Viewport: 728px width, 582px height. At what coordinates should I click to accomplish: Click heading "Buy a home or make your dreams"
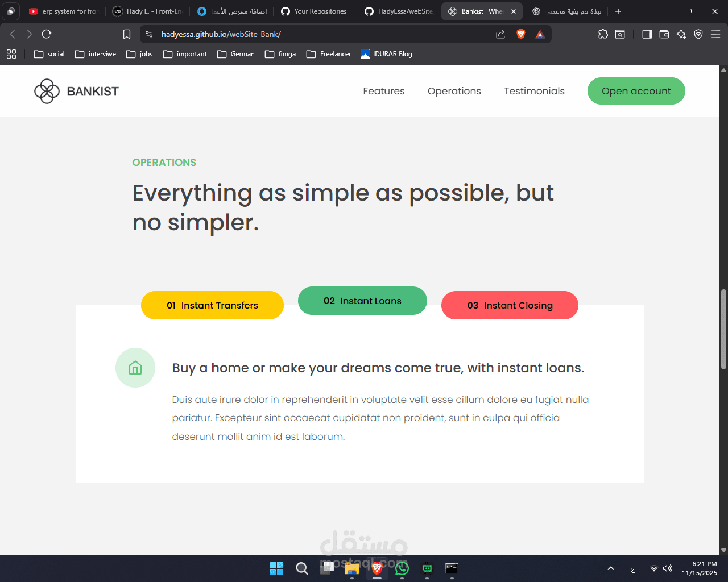coord(378,368)
